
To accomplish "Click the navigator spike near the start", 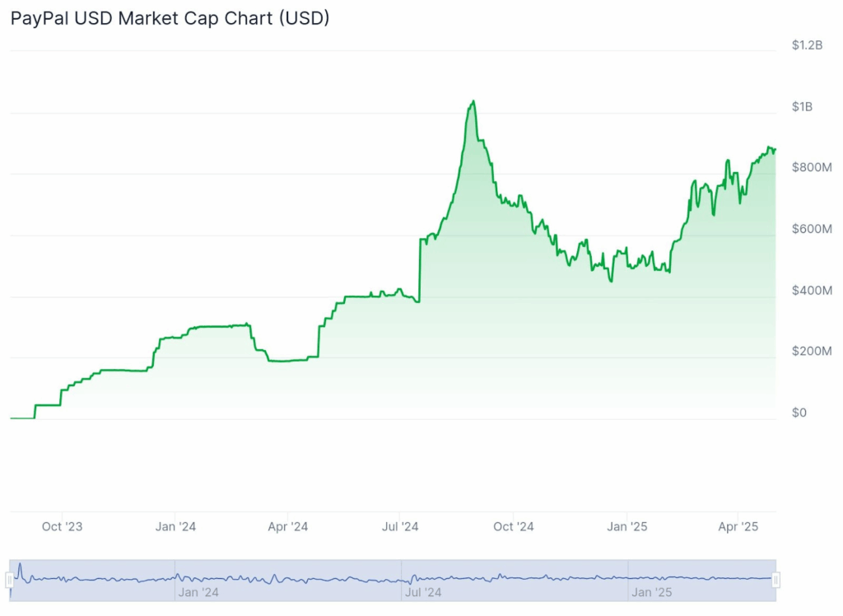I will [x=19, y=567].
